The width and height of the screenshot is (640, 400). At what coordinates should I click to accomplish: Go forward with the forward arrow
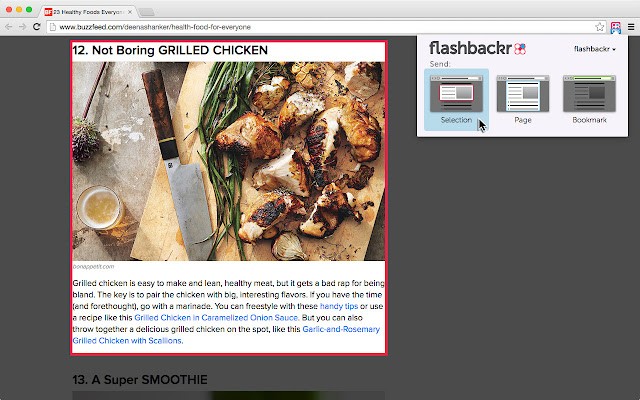tap(22, 27)
